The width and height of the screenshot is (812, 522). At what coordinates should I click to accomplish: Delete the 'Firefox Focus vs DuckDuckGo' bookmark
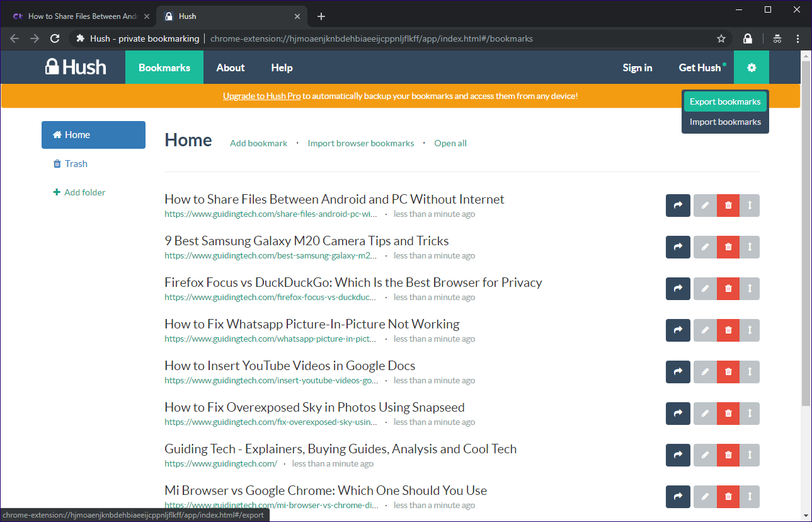click(x=728, y=289)
